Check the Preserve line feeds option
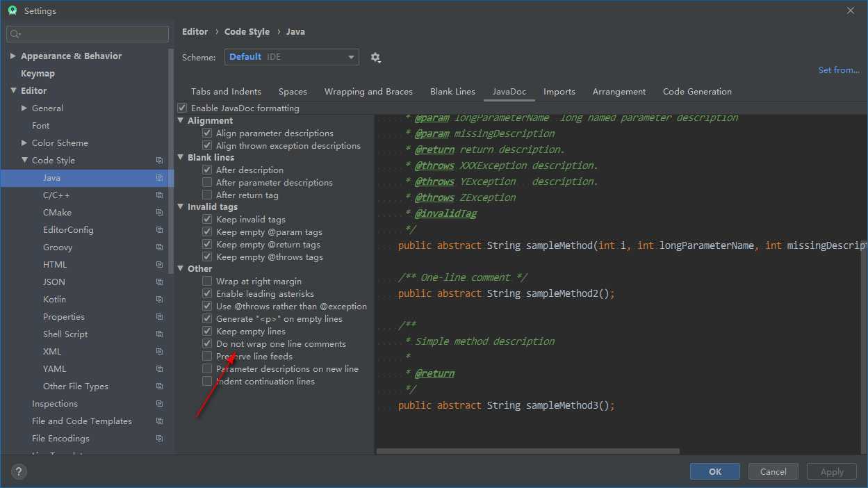Screen dimensions: 868x488 (207, 357)
